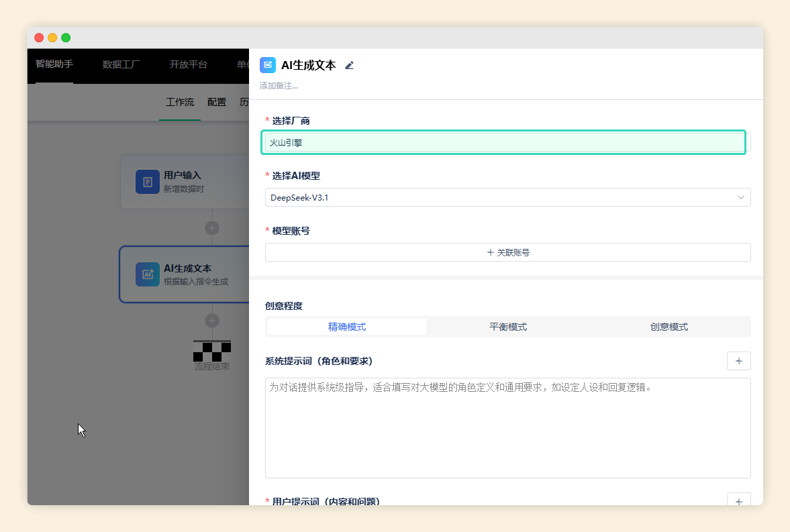The width and height of the screenshot is (790, 532).
Task: Click the pencil edit icon beside AI生成文本 title
Action: click(349, 65)
